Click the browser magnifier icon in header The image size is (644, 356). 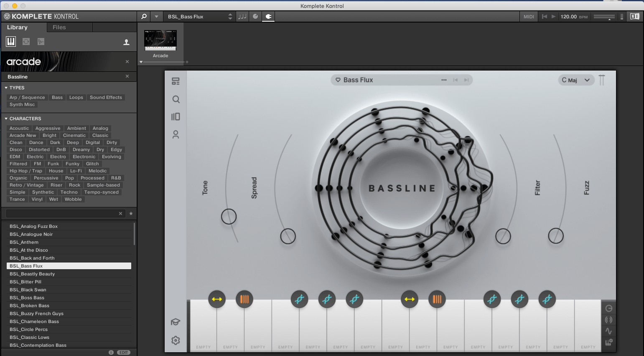[144, 16]
